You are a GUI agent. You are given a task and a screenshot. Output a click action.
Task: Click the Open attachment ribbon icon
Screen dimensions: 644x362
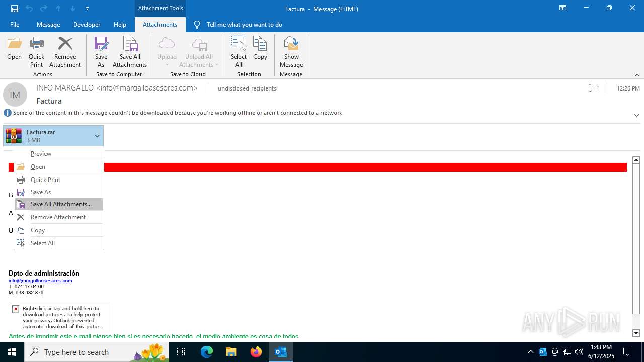pyautogui.click(x=14, y=49)
